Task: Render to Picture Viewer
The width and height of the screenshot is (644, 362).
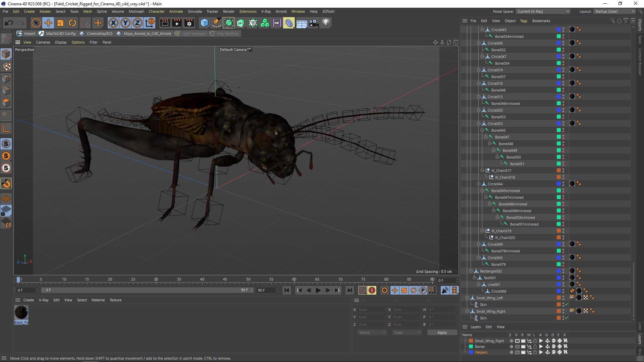Action: (177, 23)
